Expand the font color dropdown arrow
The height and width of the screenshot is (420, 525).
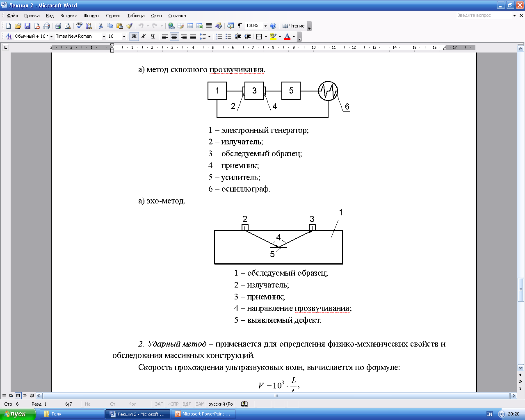tap(294, 37)
